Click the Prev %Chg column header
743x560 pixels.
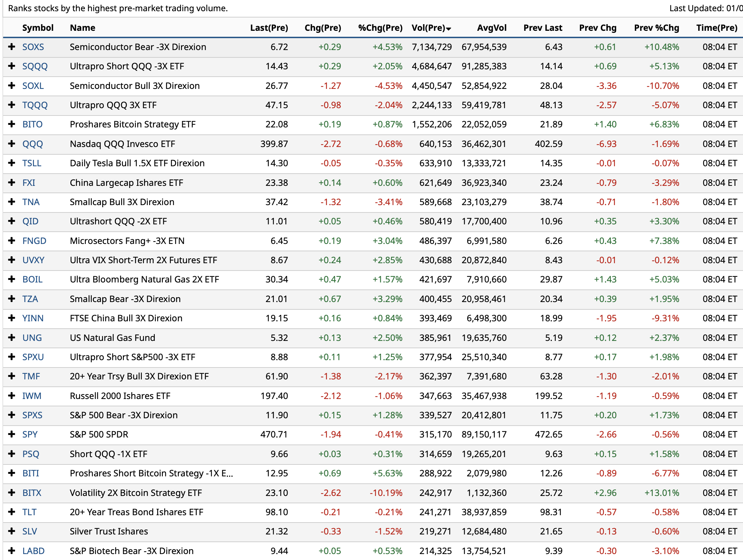point(656,28)
